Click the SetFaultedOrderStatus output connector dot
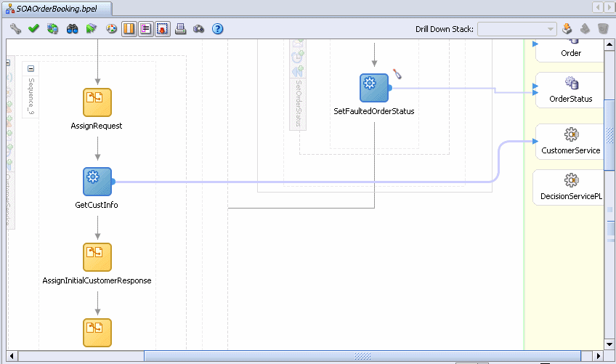The image size is (616, 364). coord(390,88)
